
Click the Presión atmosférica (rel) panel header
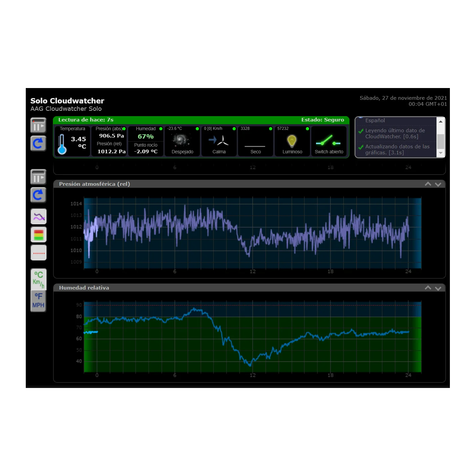(x=249, y=184)
